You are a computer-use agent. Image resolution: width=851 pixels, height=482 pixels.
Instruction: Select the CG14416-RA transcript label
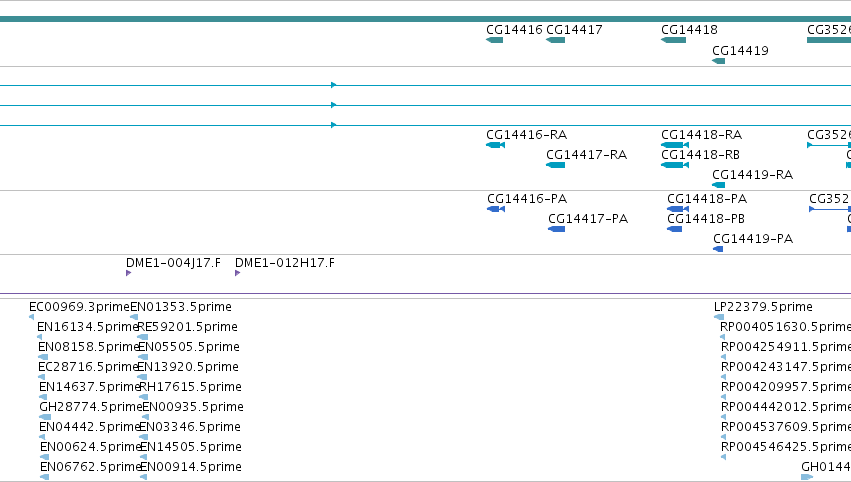tap(526, 135)
